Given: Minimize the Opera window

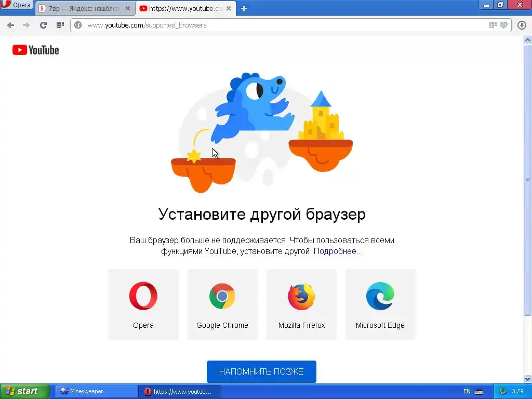Looking at the screenshot, I should pos(486,5).
